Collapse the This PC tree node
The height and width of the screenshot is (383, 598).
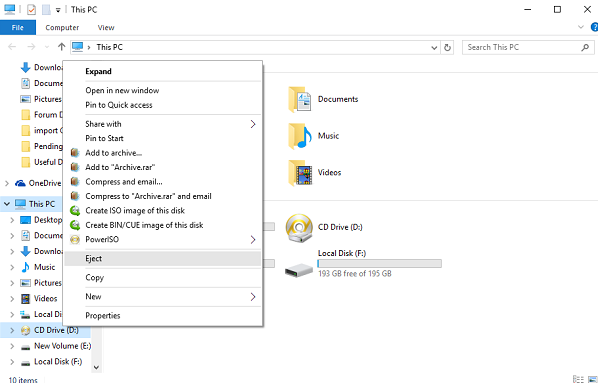[x=7, y=204]
